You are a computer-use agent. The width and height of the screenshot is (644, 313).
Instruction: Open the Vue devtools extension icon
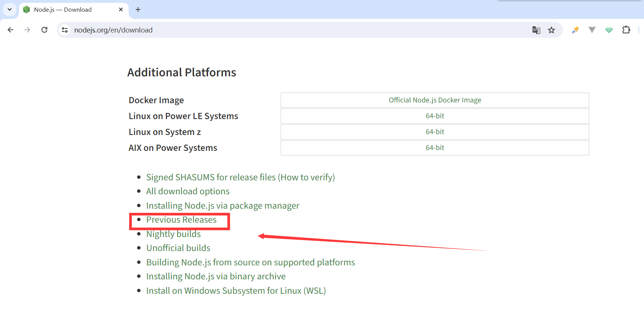tap(592, 30)
